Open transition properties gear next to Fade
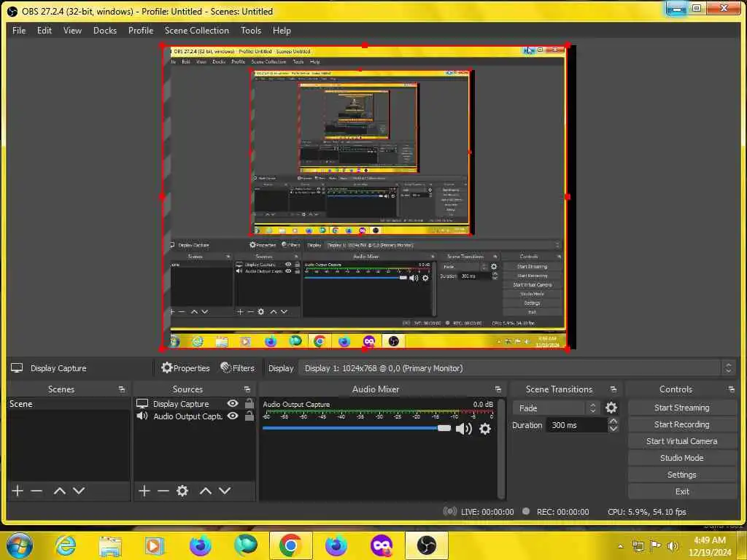747x560 pixels. (x=611, y=408)
